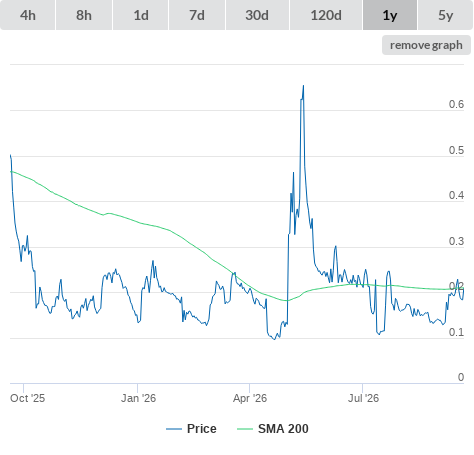Select the 4h time range tab
474x455 pixels.
point(28,15)
